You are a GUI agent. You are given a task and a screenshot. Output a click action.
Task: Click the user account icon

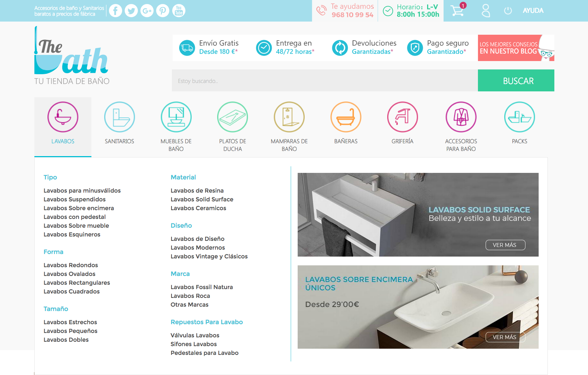click(x=486, y=11)
